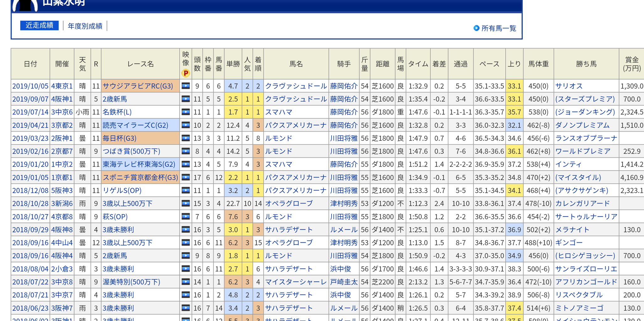The image size is (644, 321).
Task: Open video for 渥美特別(500万下) race
Action: [185, 282]
